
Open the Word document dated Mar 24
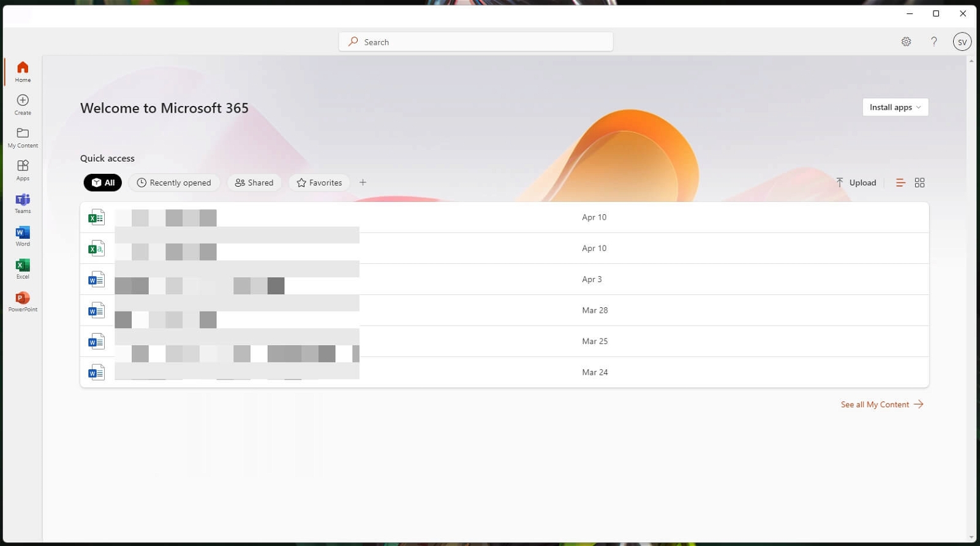pos(504,372)
